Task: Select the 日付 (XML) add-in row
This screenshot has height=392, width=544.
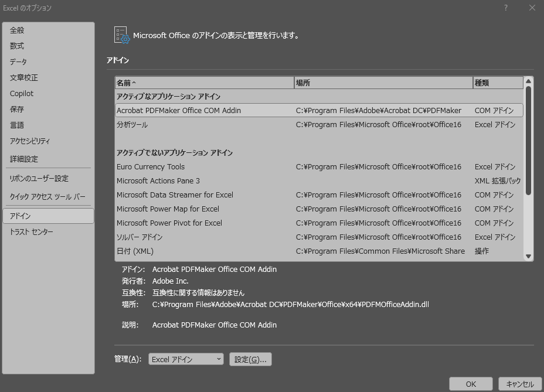Action: pos(319,251)
